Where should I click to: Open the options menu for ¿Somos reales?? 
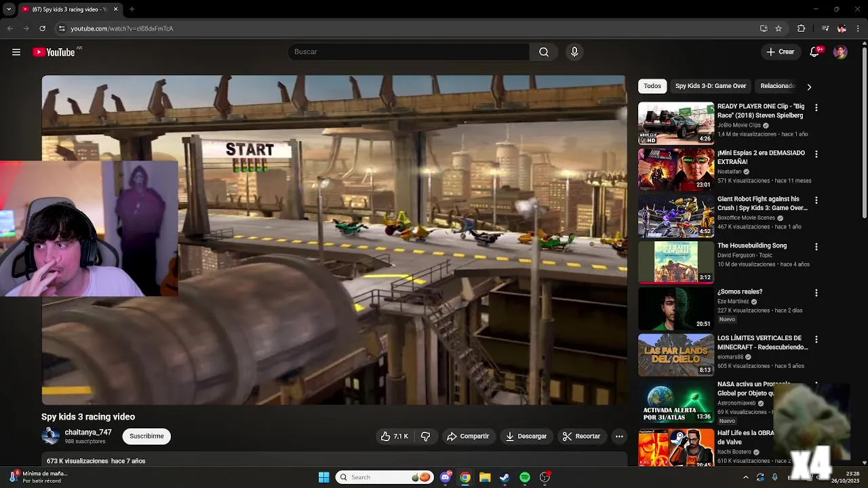click(816, 293)
